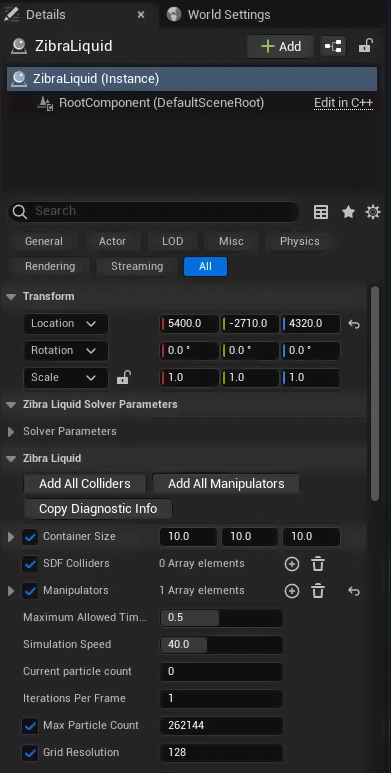Collapse the Zibra Liquid section
The width and height of the screenshot is (391, 773).
click(11, 459)
